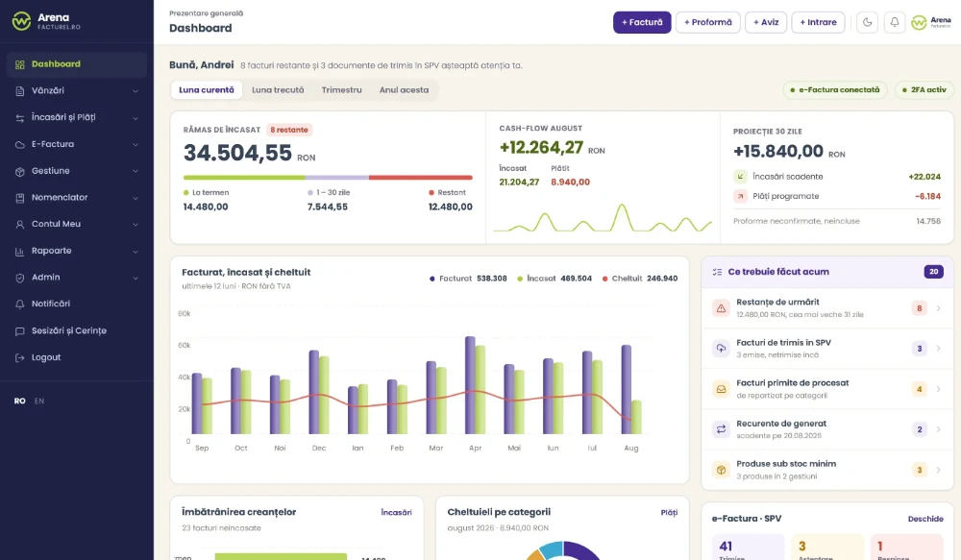
Task: Click the Restanțe de urmărit warning icon
Action: click(721, 308)
